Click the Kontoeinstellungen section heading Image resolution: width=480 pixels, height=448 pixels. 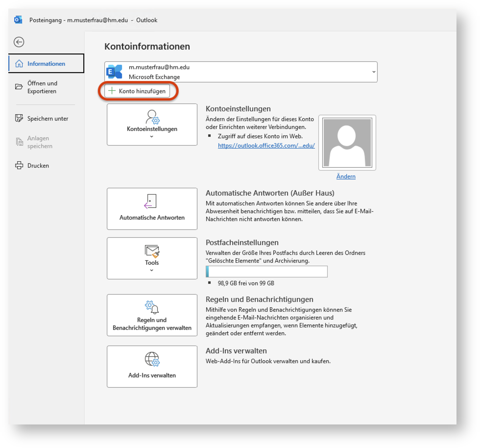(x=238, y=109)
